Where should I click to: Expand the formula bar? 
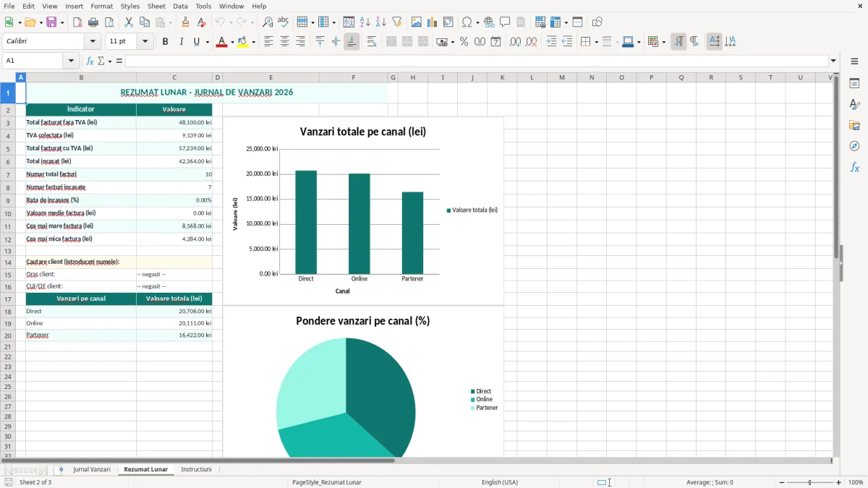[x=834, y=61]
